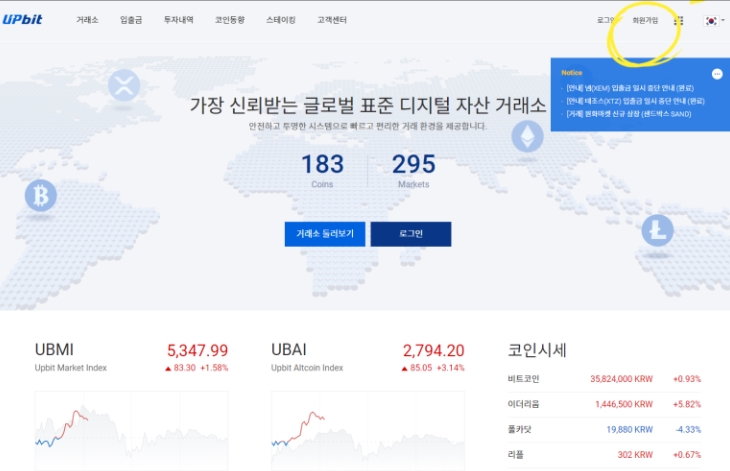Click the 회원가입 sign-up link
730x471 pixels.
645,20
